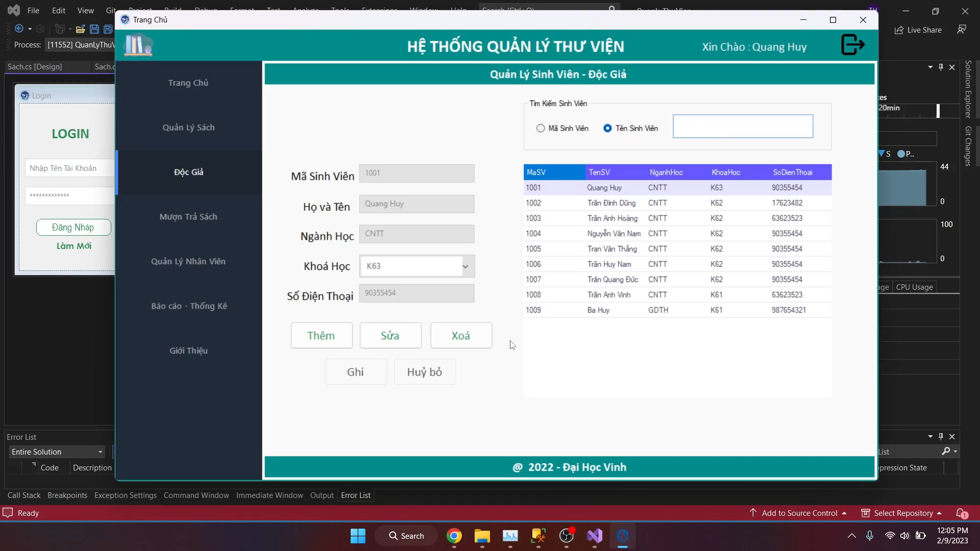980x551 pixels.
Task: Click Navigate Backward arrow in Visual Studio
Action: 19,29
